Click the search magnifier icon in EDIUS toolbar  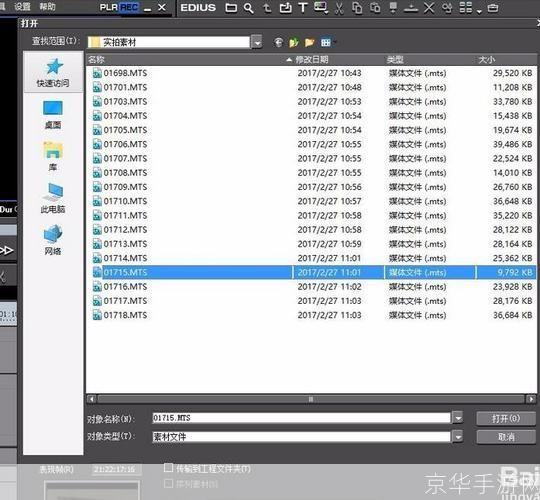tap(248, 8)
